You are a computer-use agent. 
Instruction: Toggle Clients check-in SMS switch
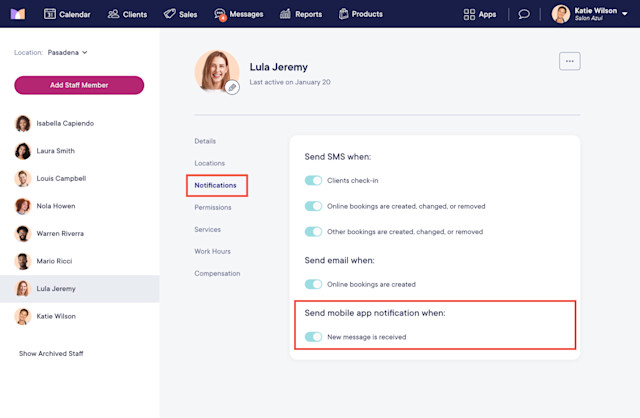[313, 180]
